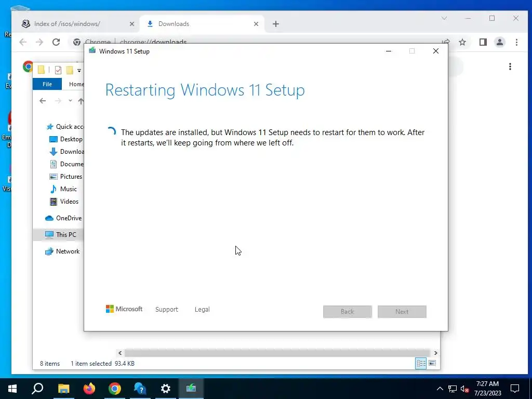Switch Explorer to large icons view
This screenshot has width=532, height=399.
click(432, 363)
